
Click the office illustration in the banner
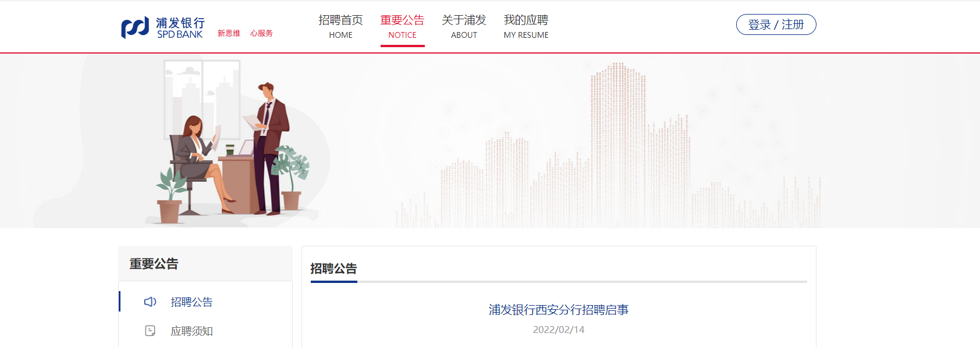coord(233,141)
